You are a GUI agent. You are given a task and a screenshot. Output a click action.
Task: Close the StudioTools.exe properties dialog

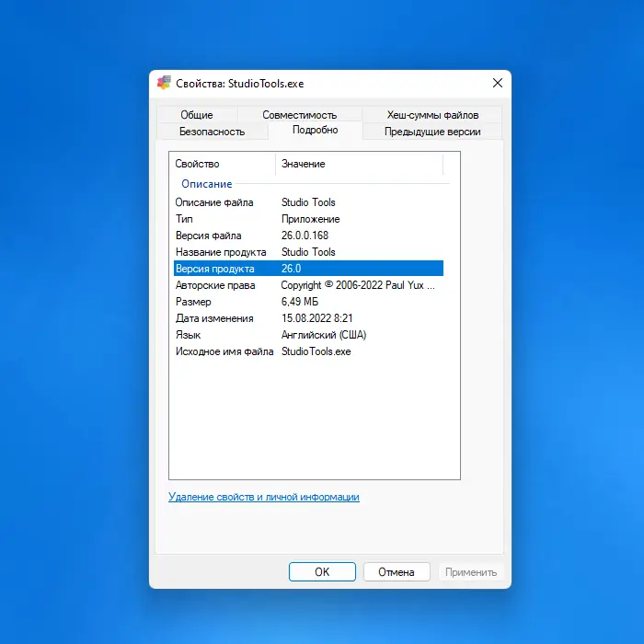pos(498,83)
